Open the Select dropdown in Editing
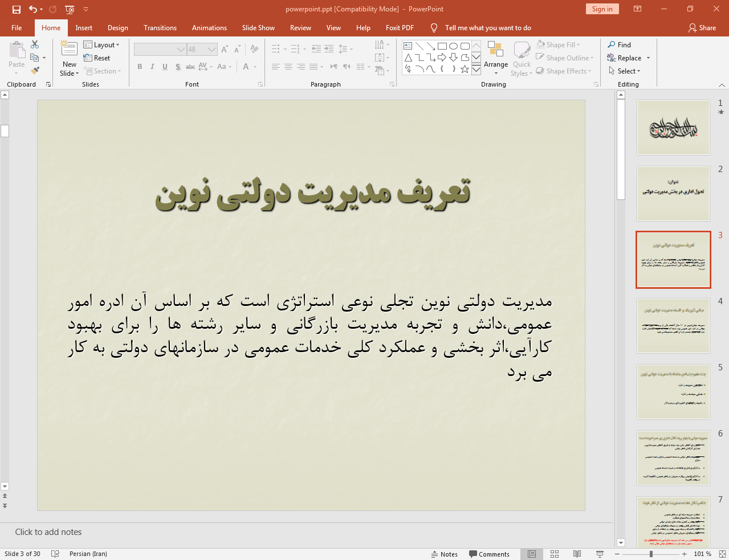 click(x=625, y=71)
